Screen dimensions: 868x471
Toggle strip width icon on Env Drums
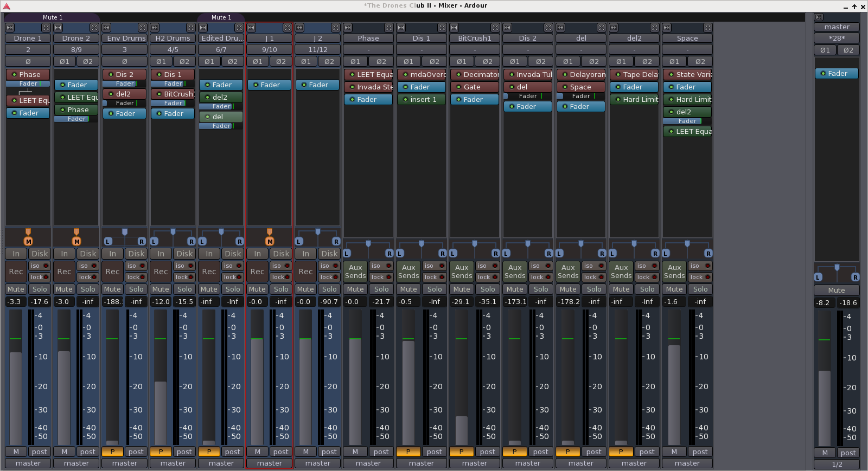(106, 28)
